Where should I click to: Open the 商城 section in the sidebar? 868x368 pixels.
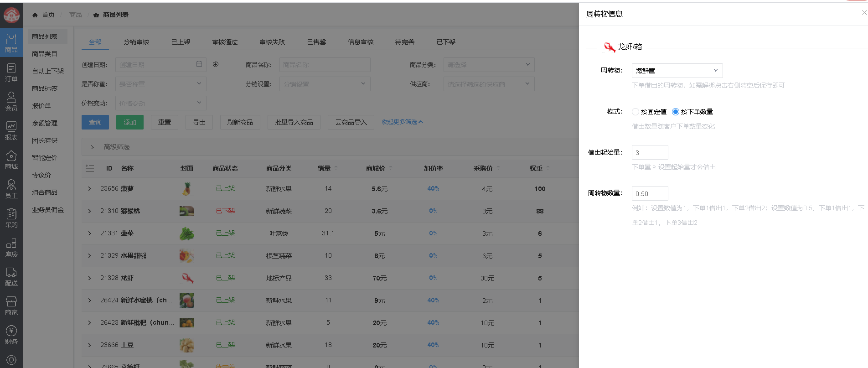tap(11, 160)
